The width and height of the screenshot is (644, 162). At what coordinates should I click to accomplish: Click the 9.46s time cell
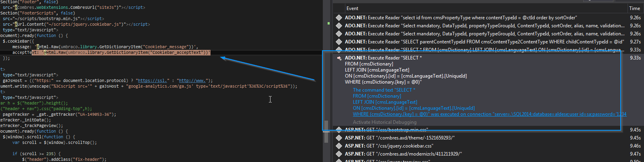tap(636, 146)
